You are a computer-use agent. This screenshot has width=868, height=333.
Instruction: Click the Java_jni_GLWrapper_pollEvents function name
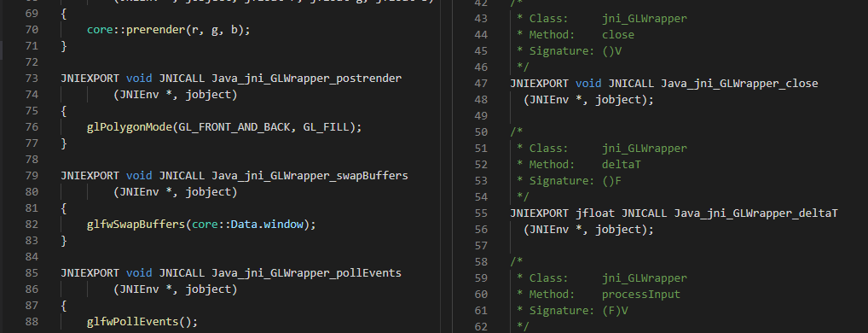tap(307, 273)
